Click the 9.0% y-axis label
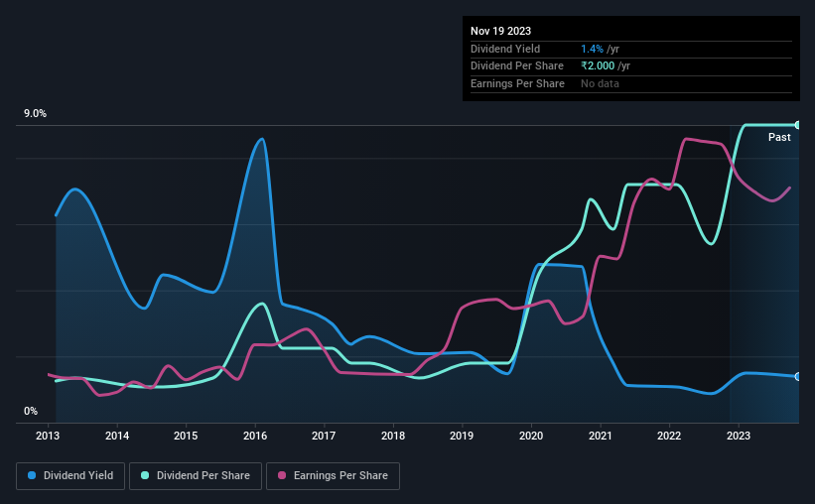The height and width of the screenshot is (504, 815). coord(35,113)
